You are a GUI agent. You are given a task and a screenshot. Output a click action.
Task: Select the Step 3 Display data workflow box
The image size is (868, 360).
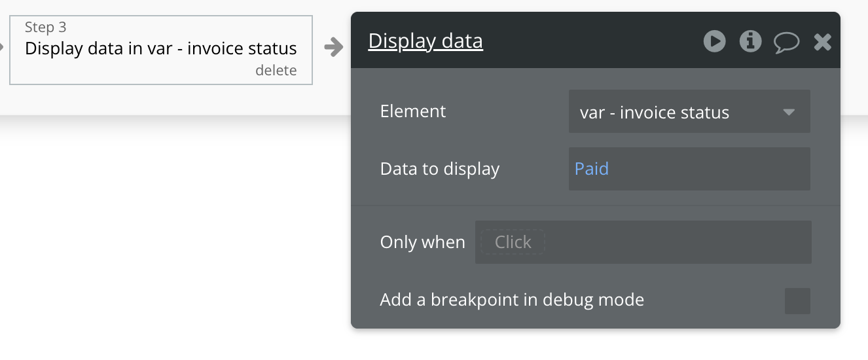point(160,49)
